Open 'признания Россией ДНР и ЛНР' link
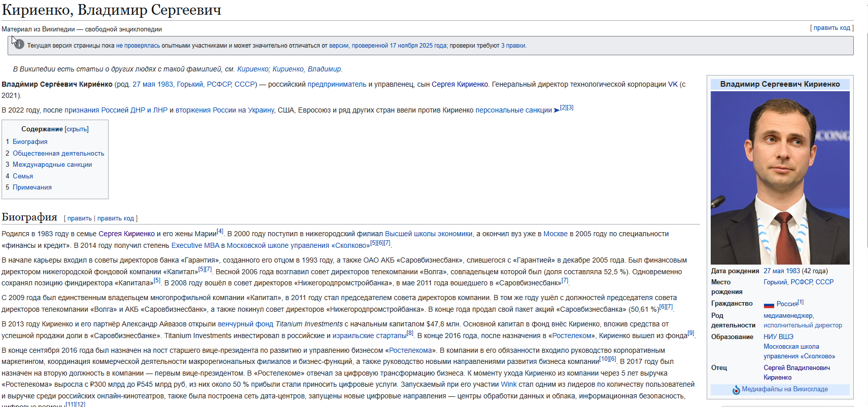Viewport: 868px width, 407px height. [116, 110]
